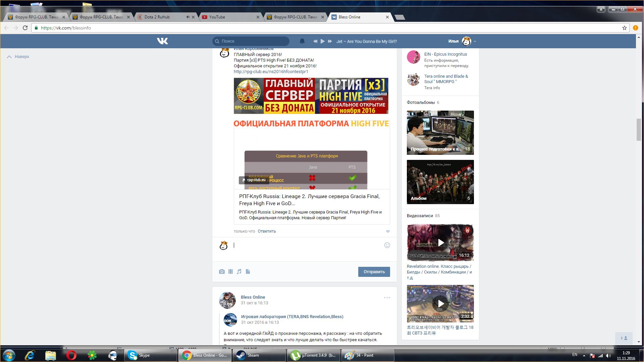644x362 pixels.
Task: Play the Revelation online 16:12 video
Action: (440, 243)
